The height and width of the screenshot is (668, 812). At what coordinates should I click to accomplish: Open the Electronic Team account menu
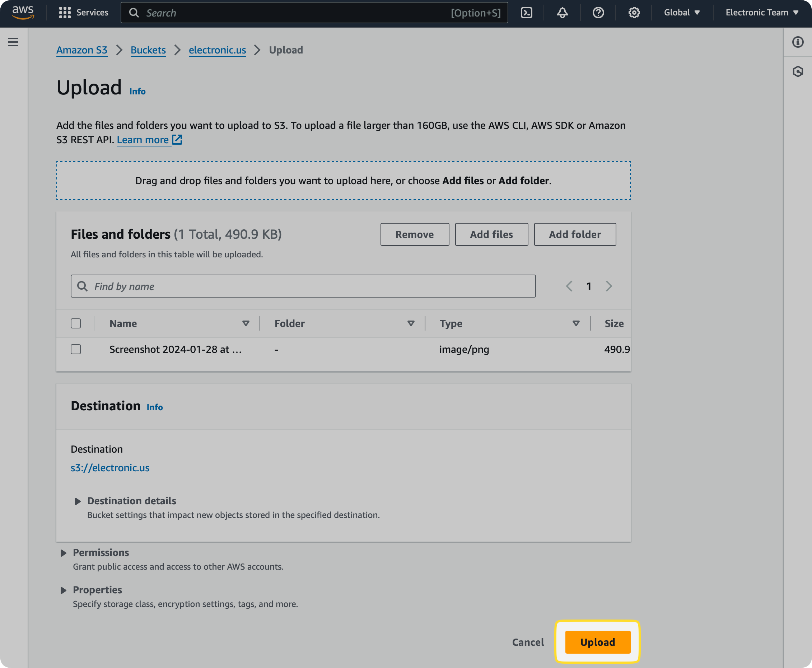click(x=761, y=12)
